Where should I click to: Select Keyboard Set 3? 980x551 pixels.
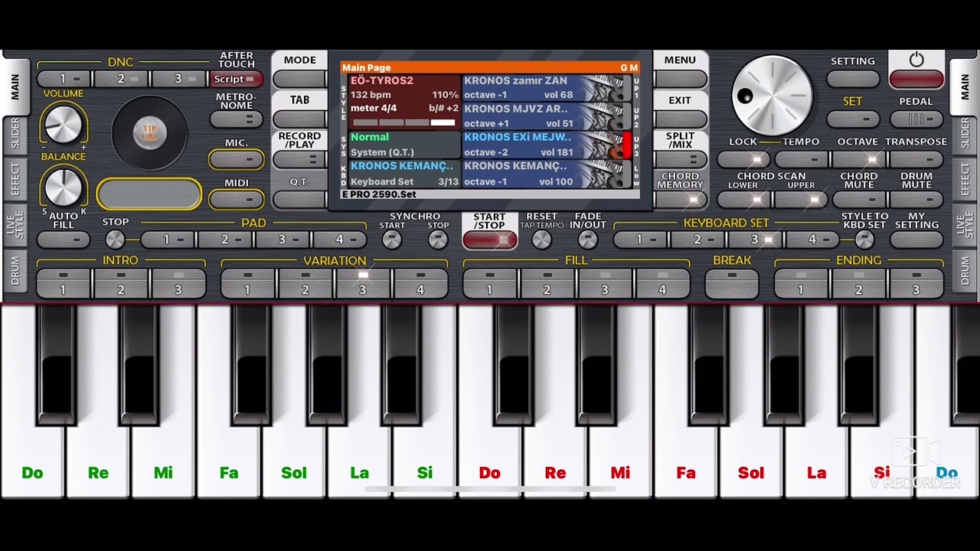[755, 240]
